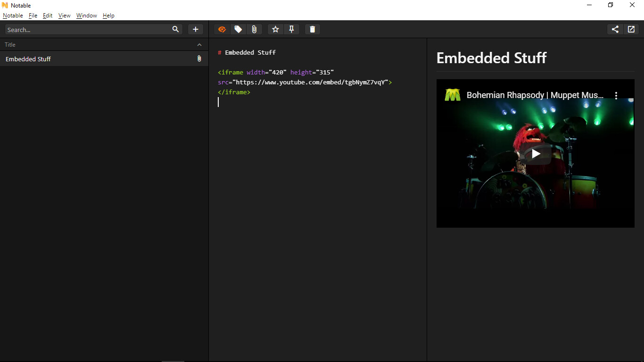Create a new note with plus button
Viewport: 644px width, 362px height.
196,29
